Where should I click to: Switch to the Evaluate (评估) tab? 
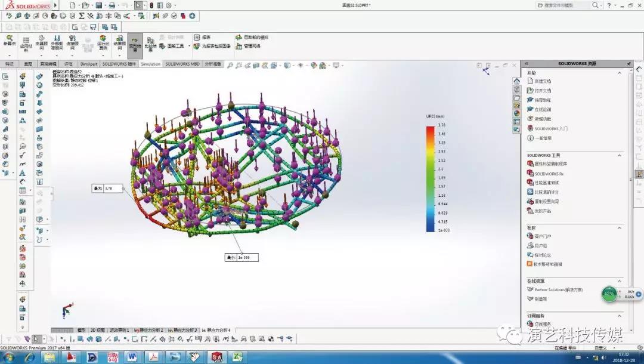point(68,64)
